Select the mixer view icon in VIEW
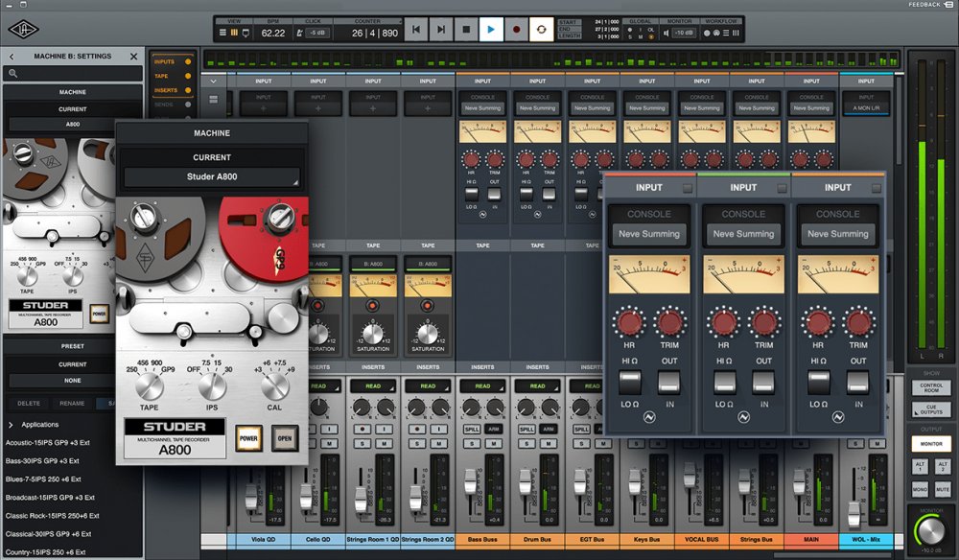Image resolution: width=959 pixels, height=560 pixels. click(x=234, y=33)
